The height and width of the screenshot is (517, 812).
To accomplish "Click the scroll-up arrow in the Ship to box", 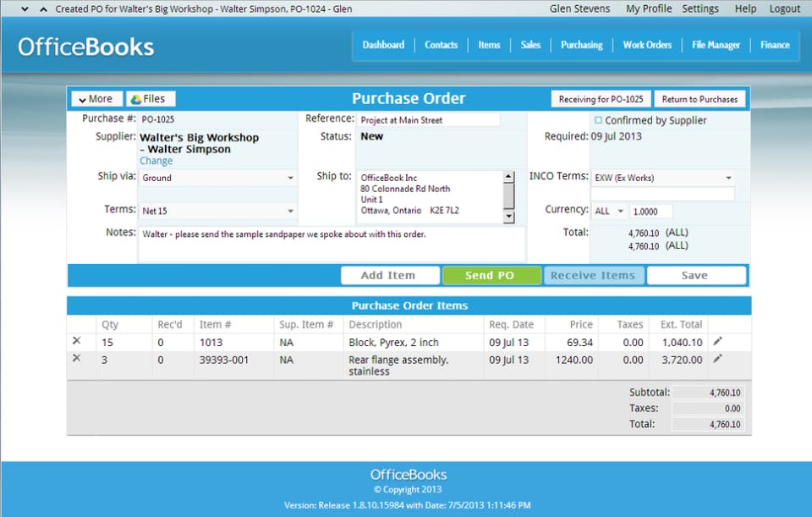I will click(509, 176).
